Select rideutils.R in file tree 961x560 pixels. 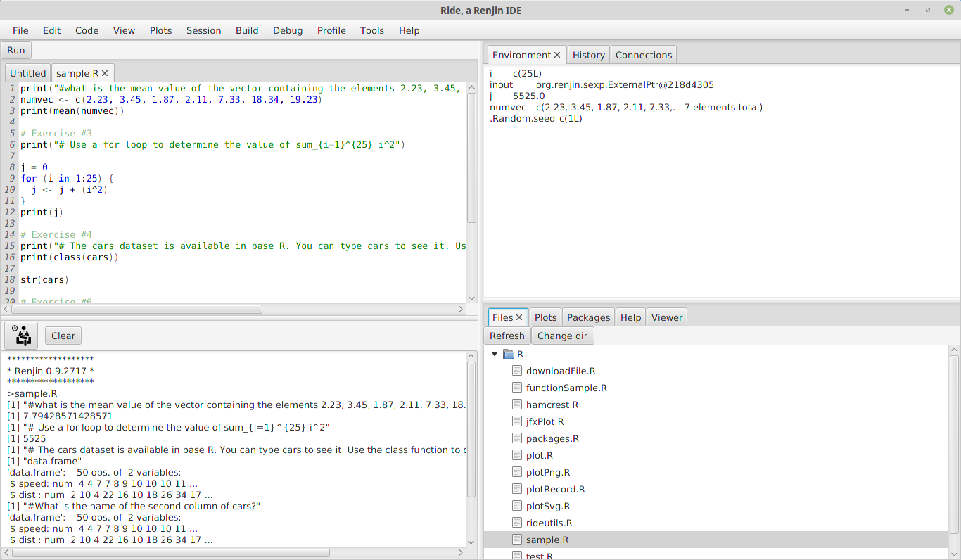coord(549,523)
